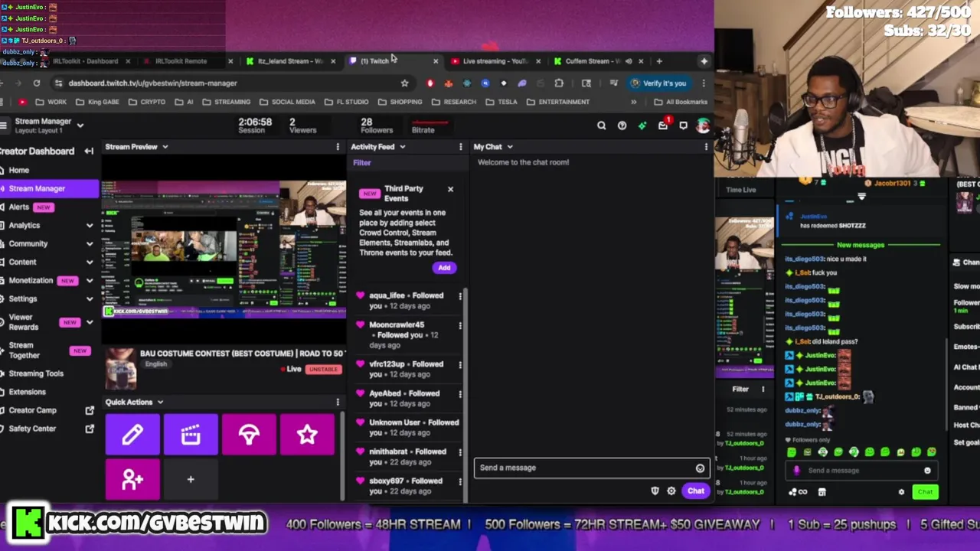Expand the Analytics sidebar section

pos(90,226)
